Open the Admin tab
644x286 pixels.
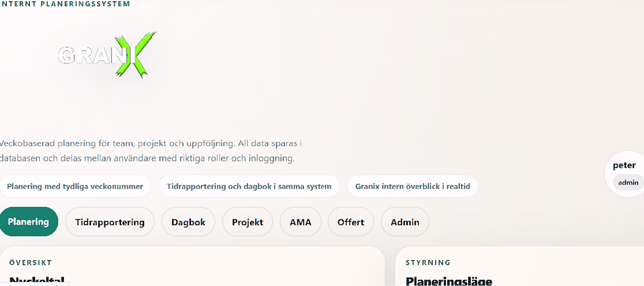(405, 222)
